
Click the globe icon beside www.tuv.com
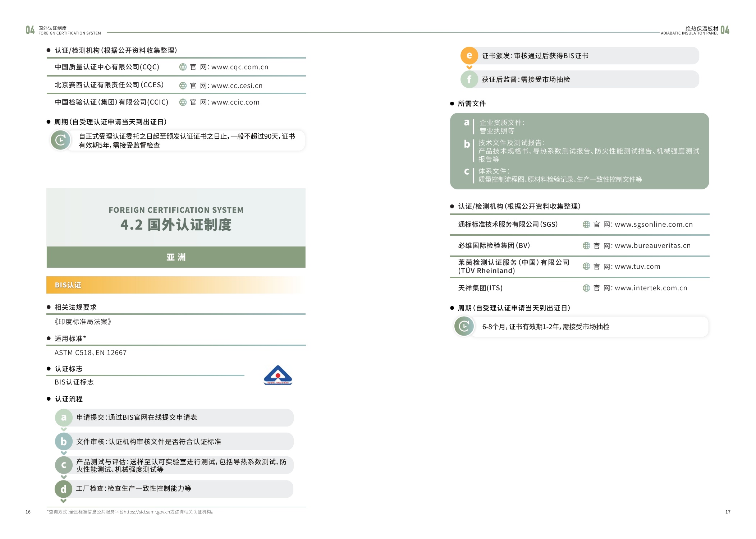(x=586, y=267)
